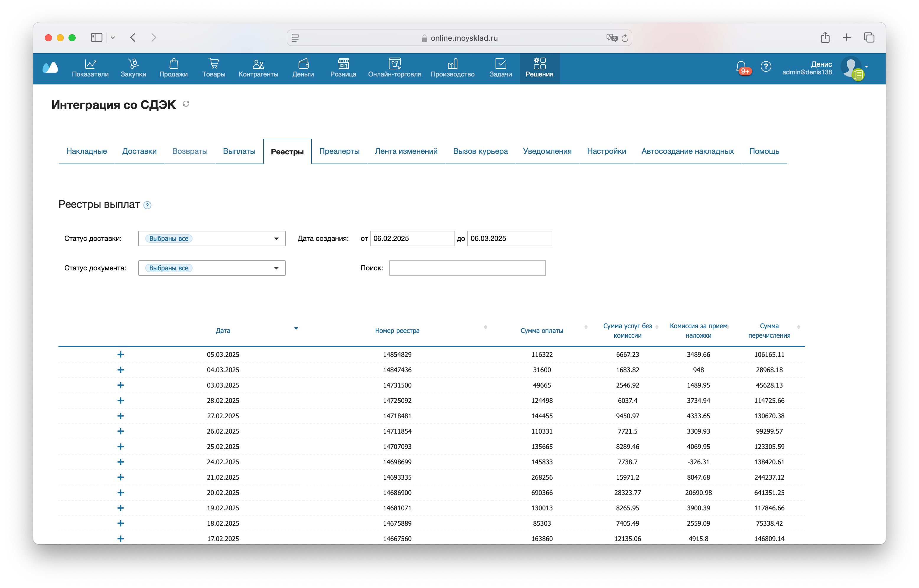
Task: Switch to the Выплаты tab
Action: [x=239, y=151]
